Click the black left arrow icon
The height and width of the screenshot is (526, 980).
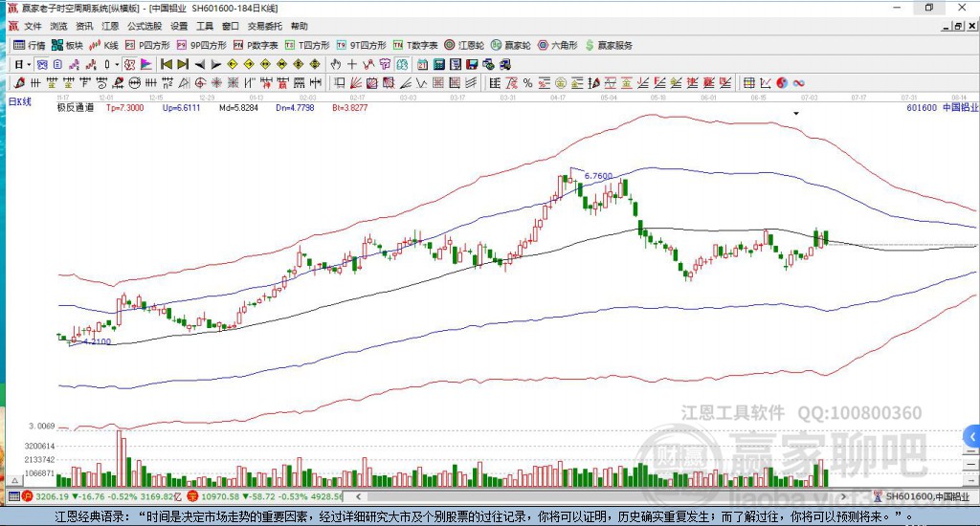click(199, 64)
